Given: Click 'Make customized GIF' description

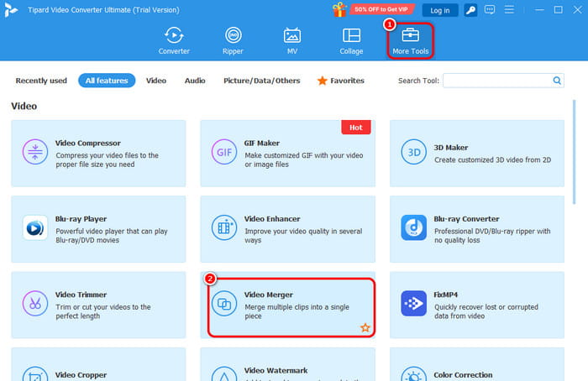Looking at the screenshot, I should pyautogui.click(x=304, y=159).
